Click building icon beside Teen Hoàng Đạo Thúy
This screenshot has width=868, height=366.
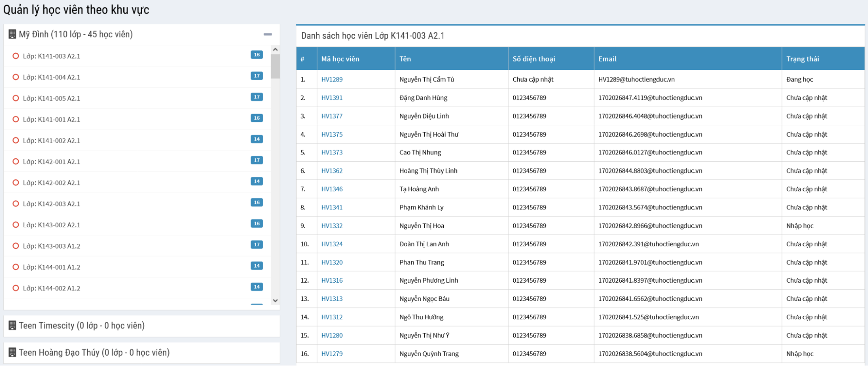coord(12,353)
